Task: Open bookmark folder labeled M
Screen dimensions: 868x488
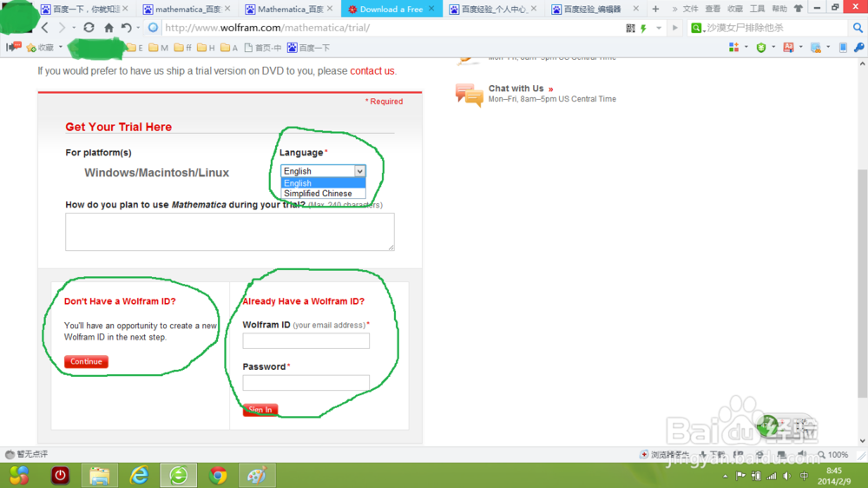Action: [x=158, y=48]
